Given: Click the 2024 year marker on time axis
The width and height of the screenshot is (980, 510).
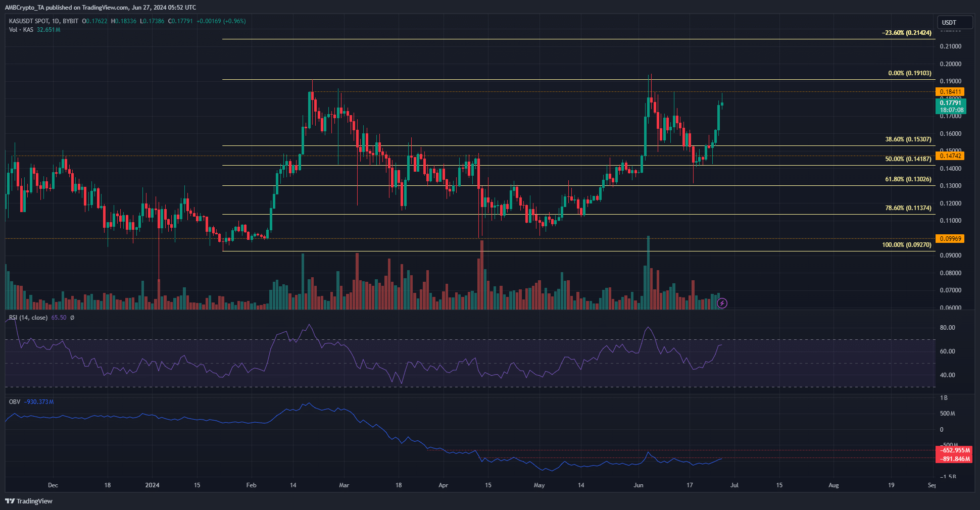Looking at the screenshot, I should pos(152,485).
